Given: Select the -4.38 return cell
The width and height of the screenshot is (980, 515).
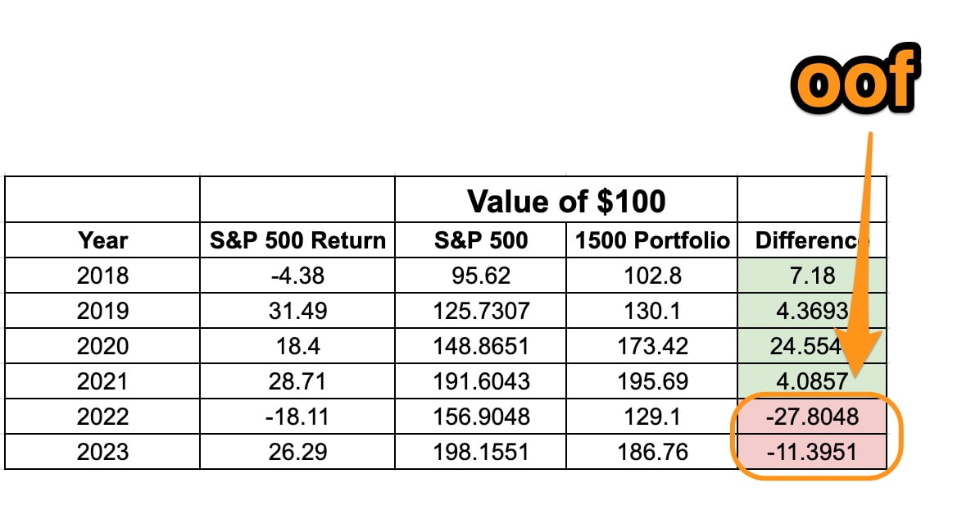Looking at the screenshot, I should [297, 276].
